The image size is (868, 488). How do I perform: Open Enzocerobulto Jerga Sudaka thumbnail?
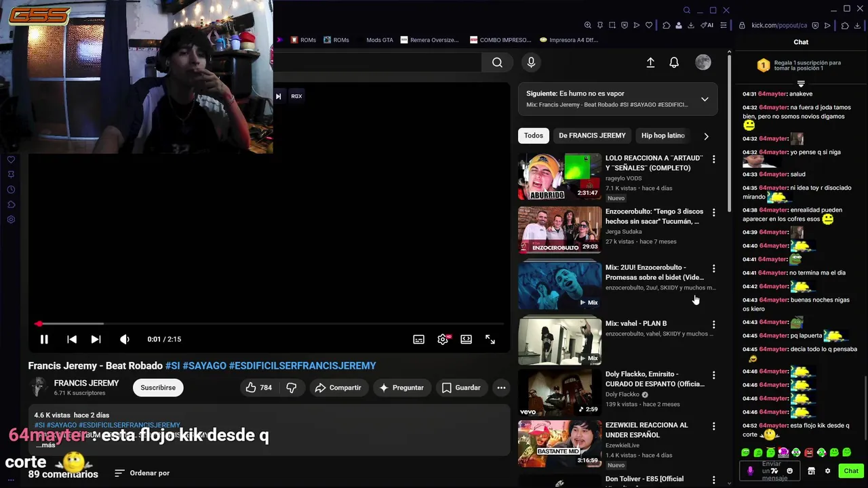[x=559, y=230]
